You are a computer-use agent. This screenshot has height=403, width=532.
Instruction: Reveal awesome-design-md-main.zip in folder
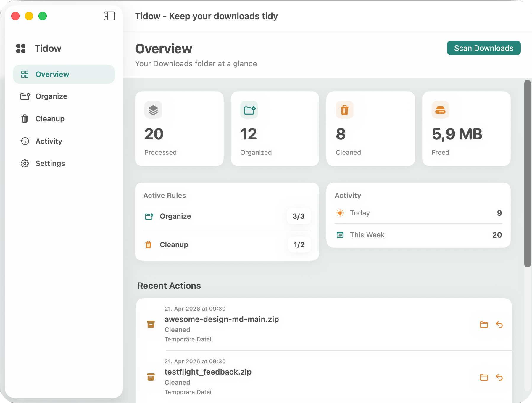[x=484, y=325]
